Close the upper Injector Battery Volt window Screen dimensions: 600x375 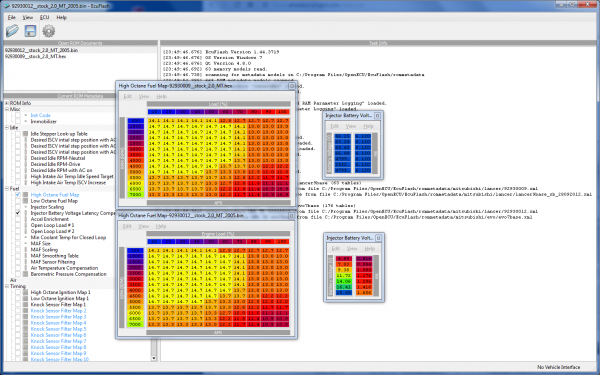tap(377, 115)
